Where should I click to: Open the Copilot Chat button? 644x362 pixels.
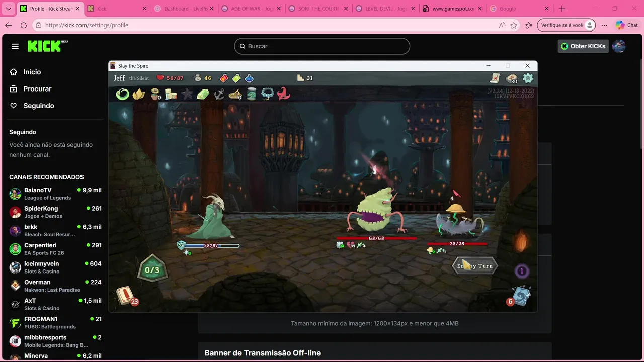627,25
